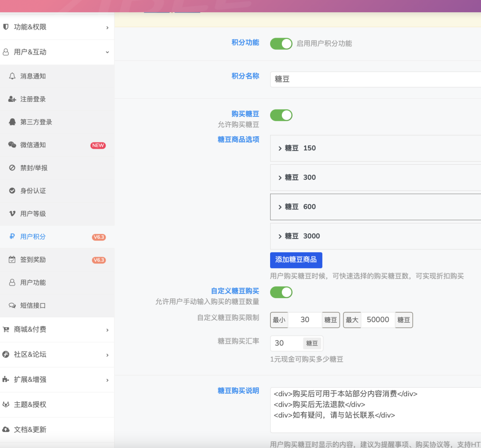This screenshot has width=481, height=448.
Task: Click the 添加糖豆商品 button
Action: 296,260
